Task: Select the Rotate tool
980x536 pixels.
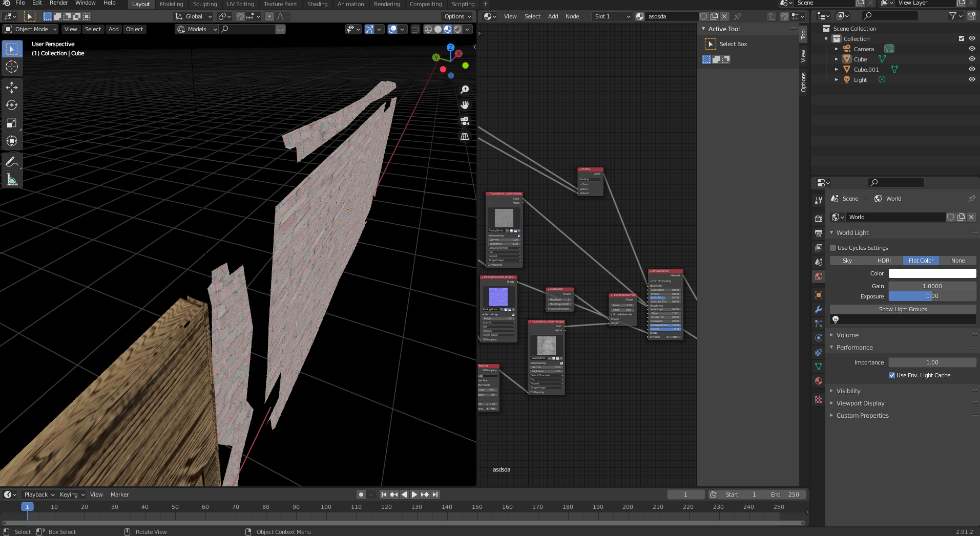Action: click(12, 105)
